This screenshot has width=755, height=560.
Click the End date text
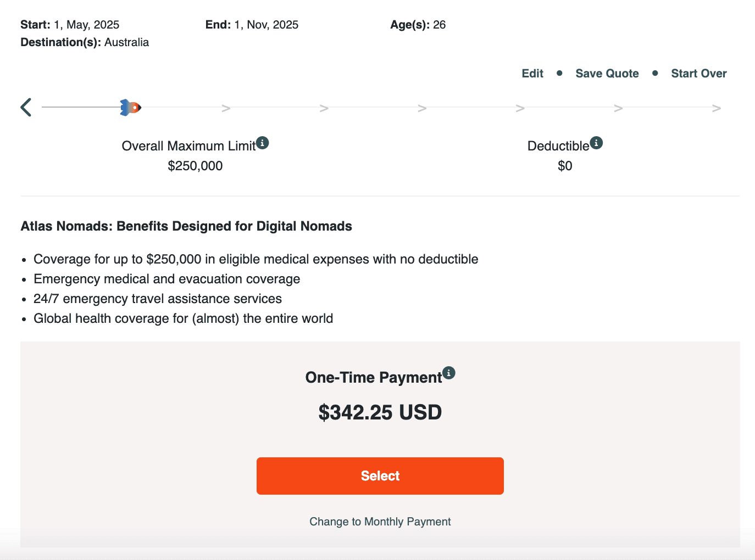point(252,25)
